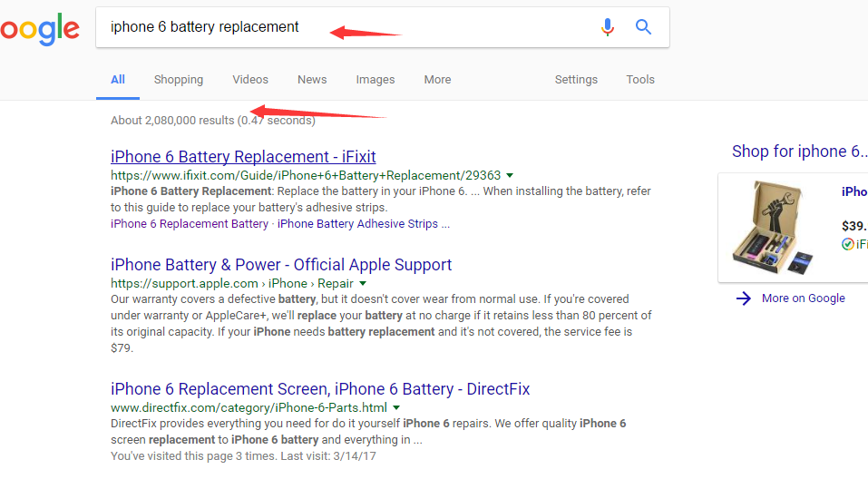The width and height of the screenshot is (868, 489).
Task: Click the voice search microphone icon
Action: pyautogui.click(x=608, y=27)
